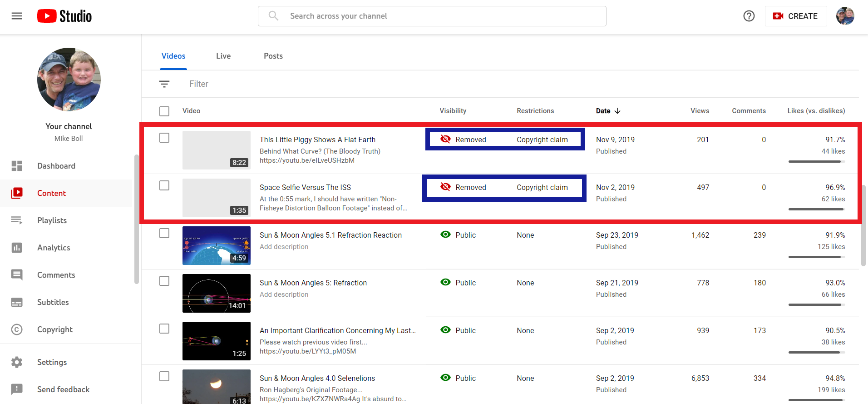Image resolution: width=868 pixels, height=404 pixels.
Task: Sort by the Date column arrow
Action: [617, 111]
